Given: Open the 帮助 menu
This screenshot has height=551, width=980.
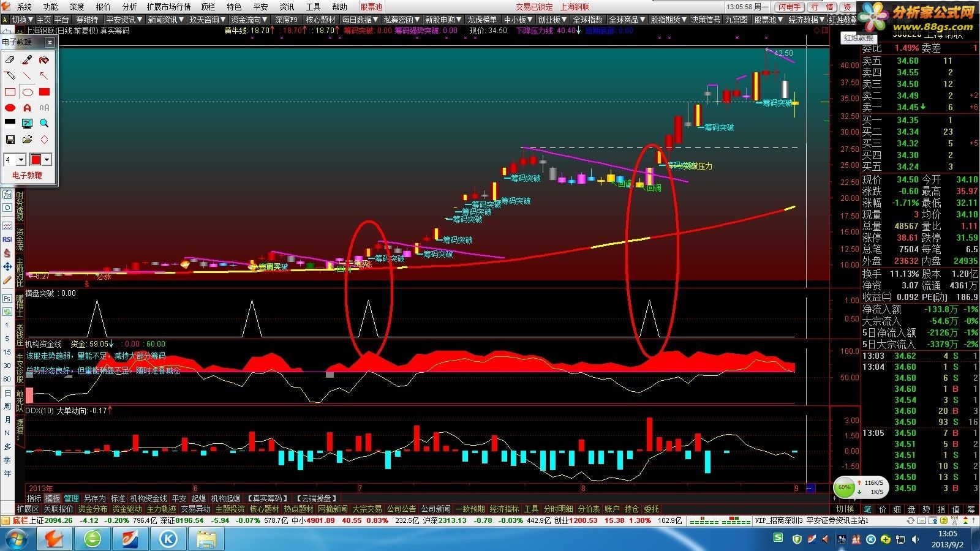Looking at the screenshot, I should [x=339, y=7].
